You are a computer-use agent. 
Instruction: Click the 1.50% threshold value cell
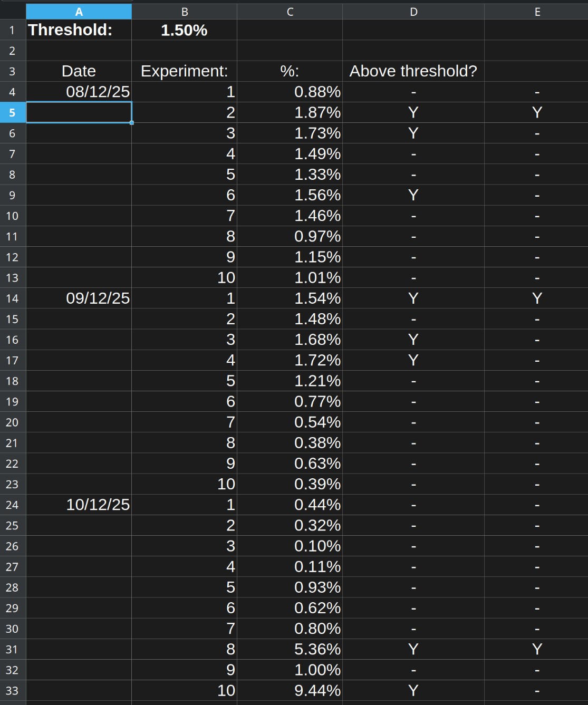point(184,30)
